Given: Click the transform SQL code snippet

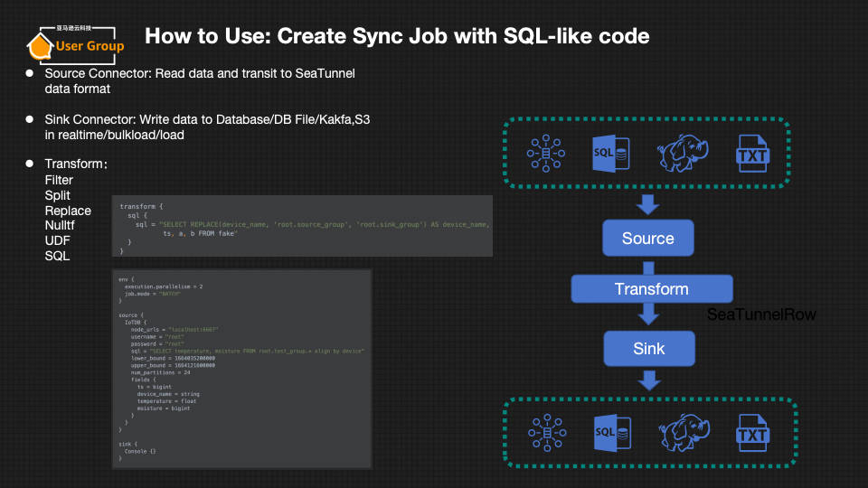Looking at the screenshot, I should pyautogui.click(x=302, y=226).
